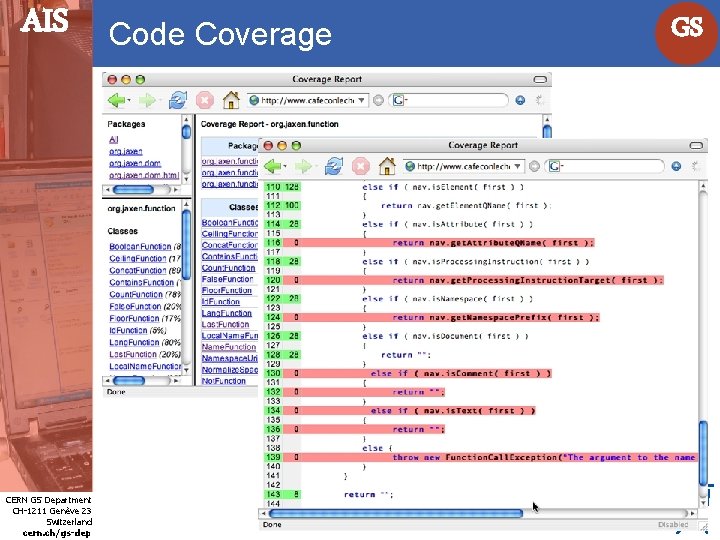Open CeilingFunction in the left Classes list
The height and width of the screenshot is (540, 720).
pyautogui.click(x=137, y=259)
